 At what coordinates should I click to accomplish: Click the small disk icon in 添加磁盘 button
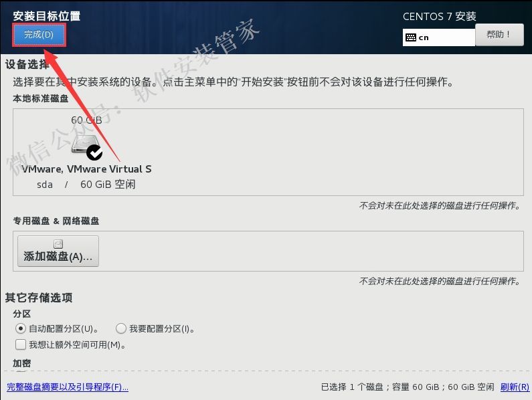[x=58, y=244]
